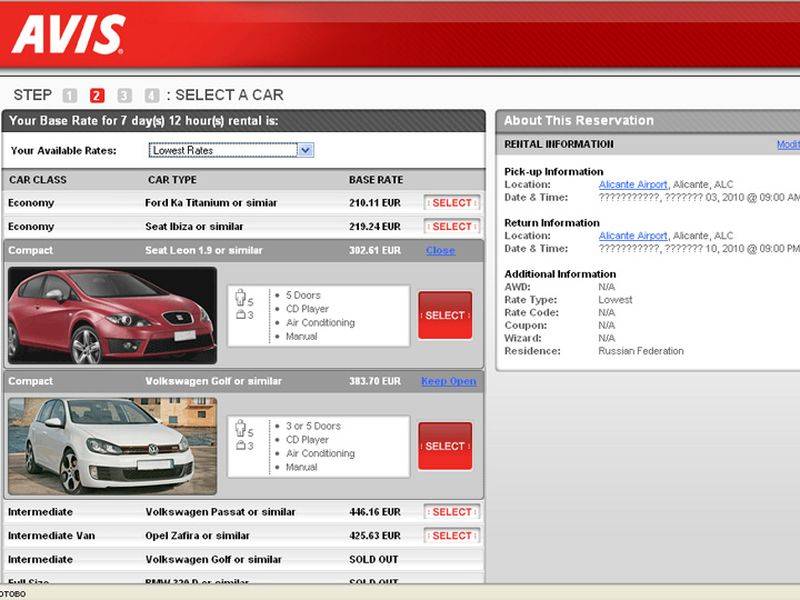Click Volkswagen Passat or similar text
Screen dimensions: 800x600
[x=220, y=512]
